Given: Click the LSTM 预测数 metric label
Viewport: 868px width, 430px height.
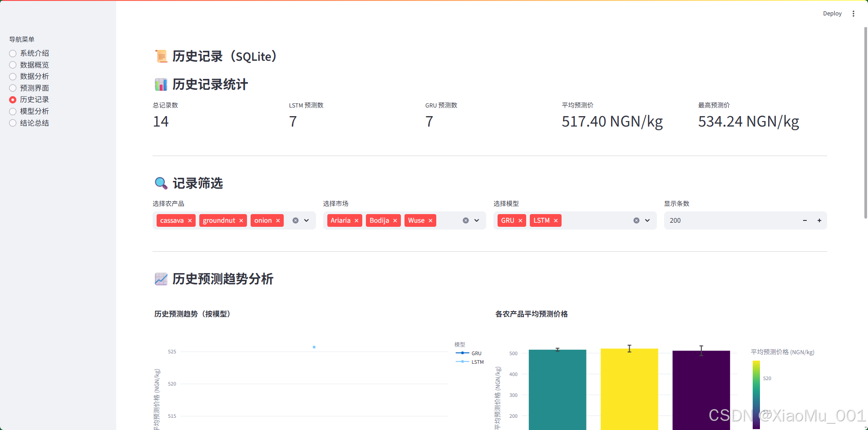Looking at the screenshot, I should pyautogui.click(x=306, y=105).
